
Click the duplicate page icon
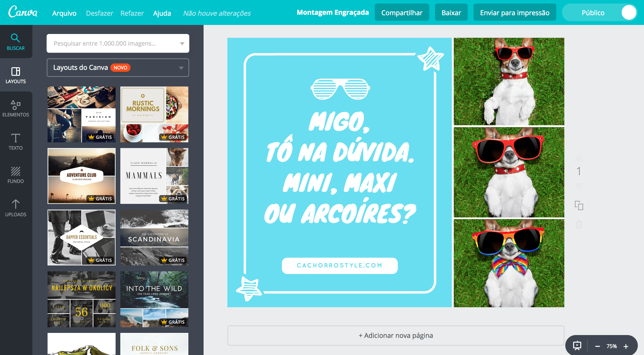[x=579, y=206]
